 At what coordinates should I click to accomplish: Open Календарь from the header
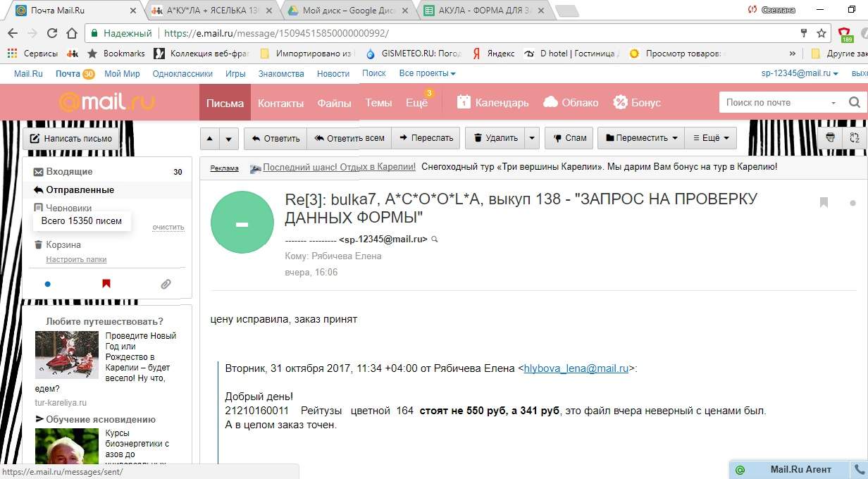click(x=492, y=103)
